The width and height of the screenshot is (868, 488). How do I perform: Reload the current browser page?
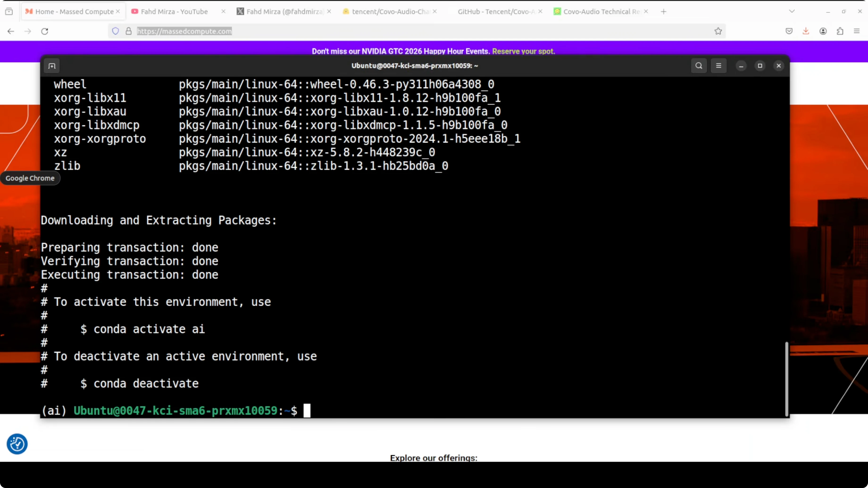[x=45, y=31]
